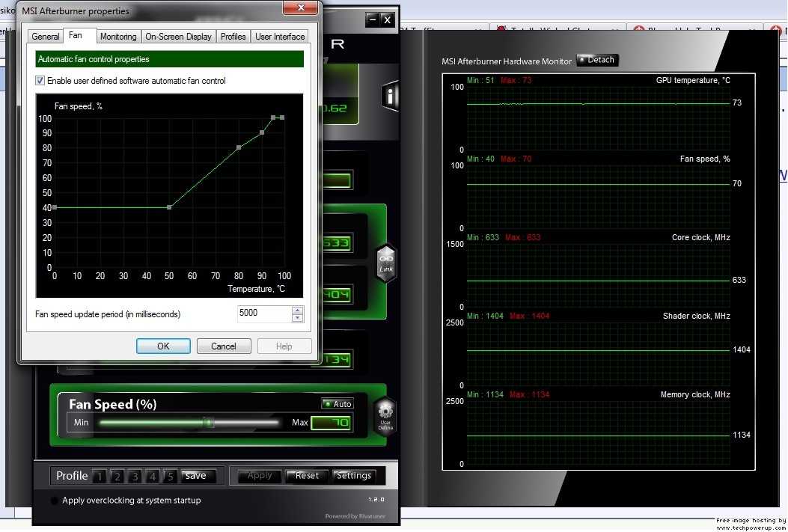Image resolution: width=788 pixels, height=532 pixels.
Task: Click the Memory clock monitor graph
Action: pyautogui.click(x=598, y=432)
